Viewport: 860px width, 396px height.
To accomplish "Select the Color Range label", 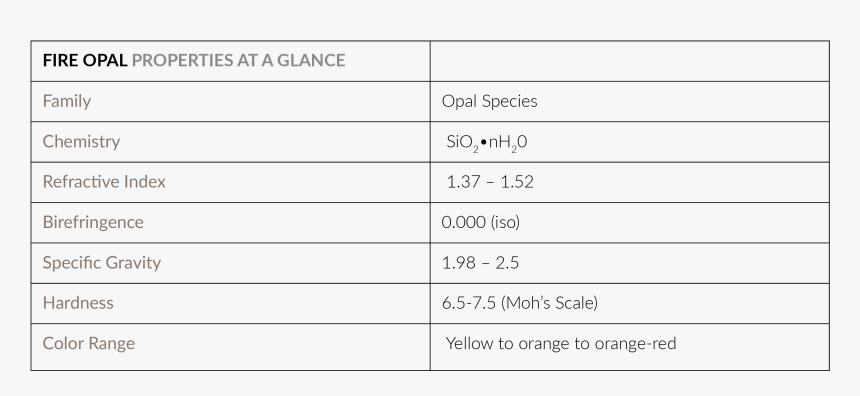I will [89, 343].
